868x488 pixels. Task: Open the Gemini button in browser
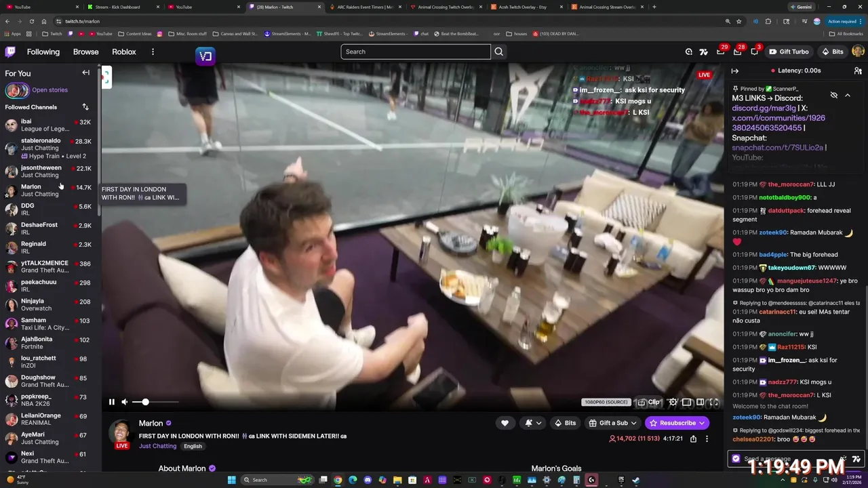(801, 7)
